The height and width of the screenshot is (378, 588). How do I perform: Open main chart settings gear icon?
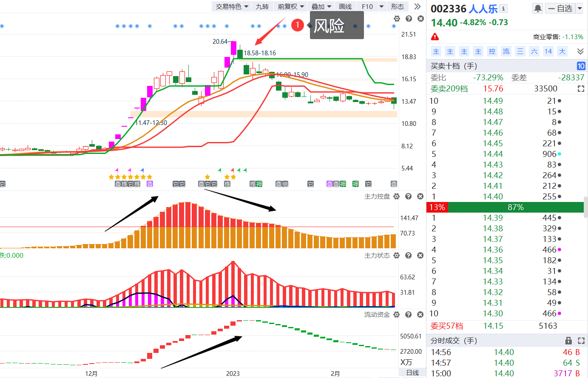pos(397,19)
